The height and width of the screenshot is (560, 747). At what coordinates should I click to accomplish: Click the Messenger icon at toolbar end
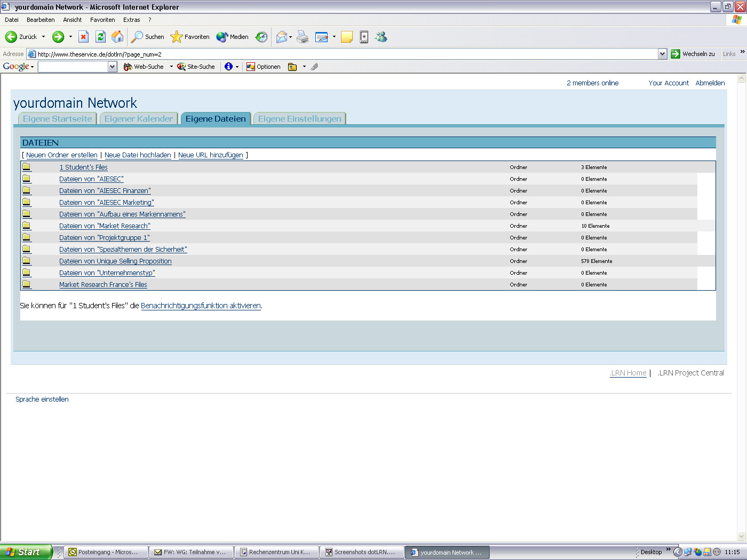point(381,37)
